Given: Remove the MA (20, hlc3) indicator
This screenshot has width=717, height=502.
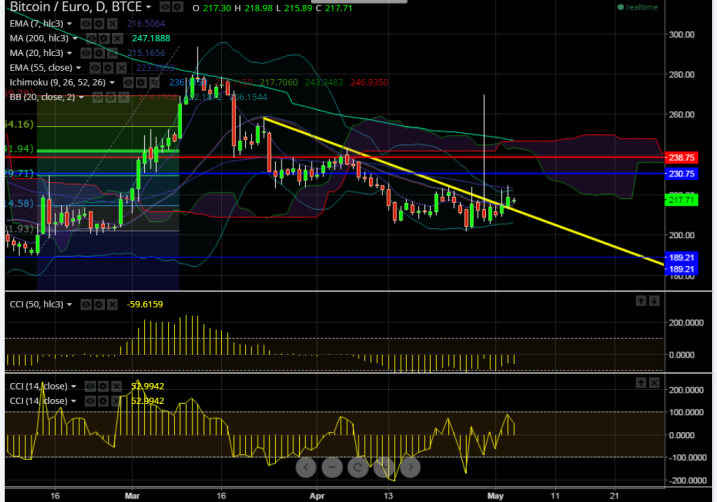Looking at the screenshot, I should pyautogui.click(x=112, y=53).
